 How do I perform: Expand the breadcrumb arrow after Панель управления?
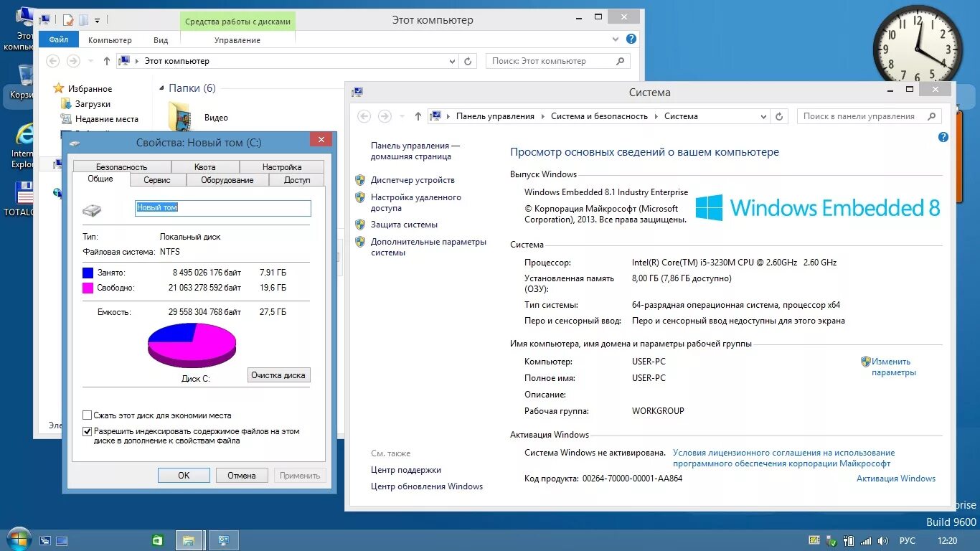(543, 116)
